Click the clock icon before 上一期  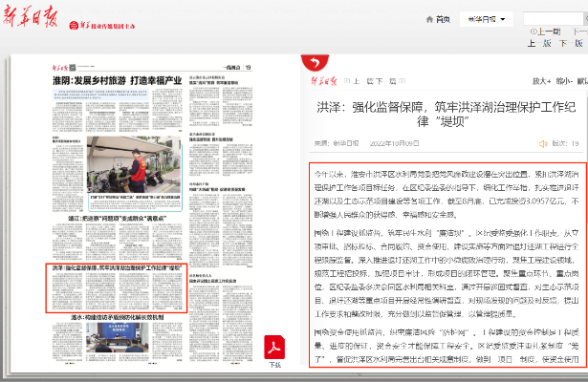(x=534, y=32)
